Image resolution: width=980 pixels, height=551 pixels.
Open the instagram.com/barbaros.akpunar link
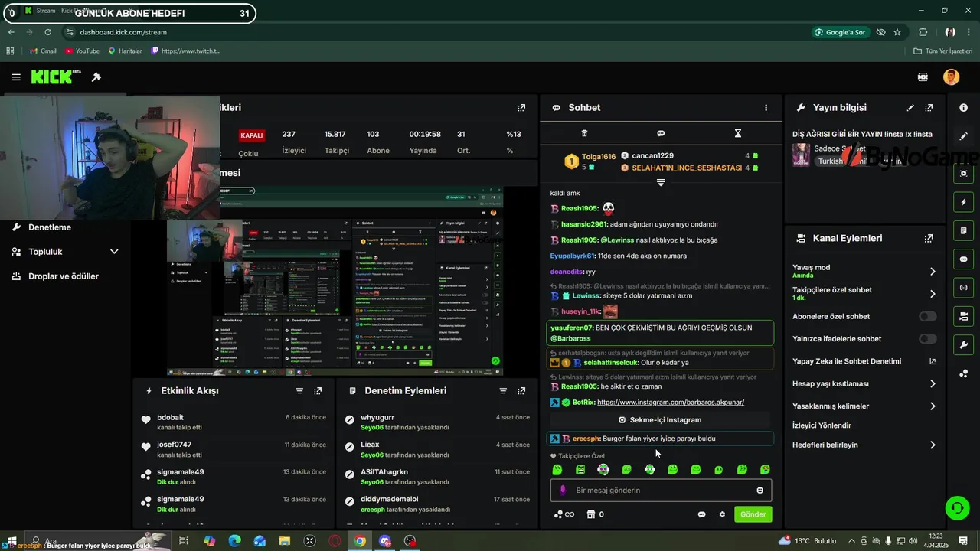coord(671,403)
